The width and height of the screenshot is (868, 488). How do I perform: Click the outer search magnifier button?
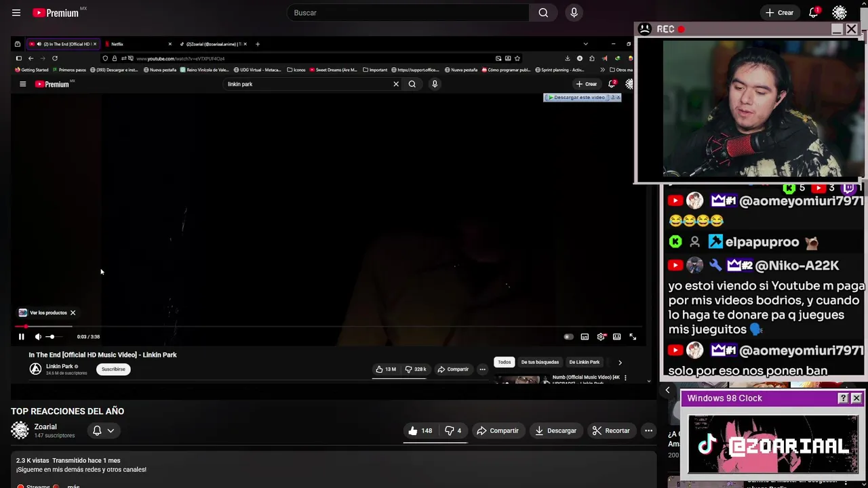pyautogui.click(x=543, y=12)
